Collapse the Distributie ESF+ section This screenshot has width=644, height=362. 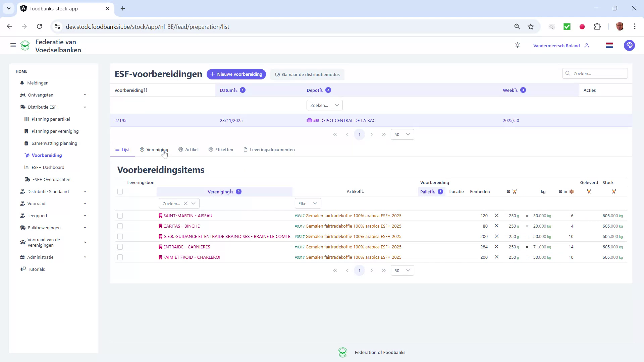tap(85, 107)
